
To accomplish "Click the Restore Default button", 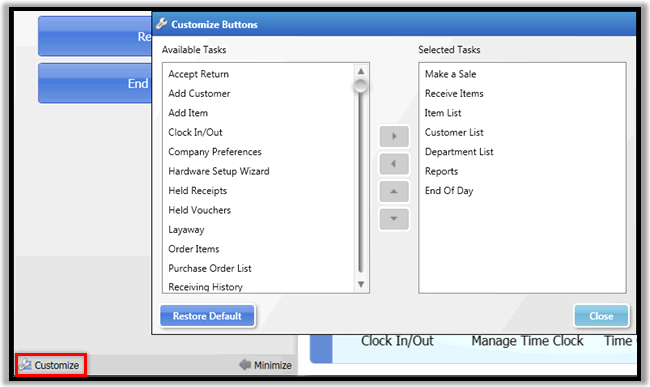I will [x=207, y=316].
